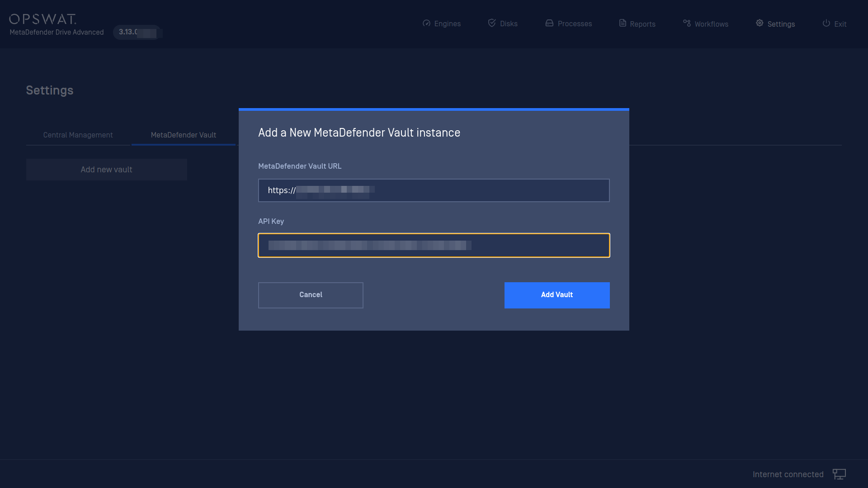Switch to MetaDefender Vault tab

coord(183,135)
